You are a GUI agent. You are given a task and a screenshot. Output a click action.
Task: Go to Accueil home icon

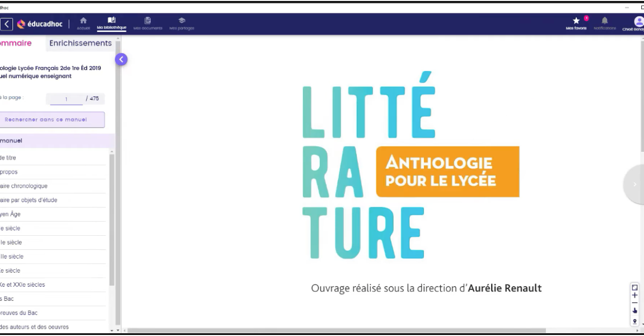coord(83,23)
